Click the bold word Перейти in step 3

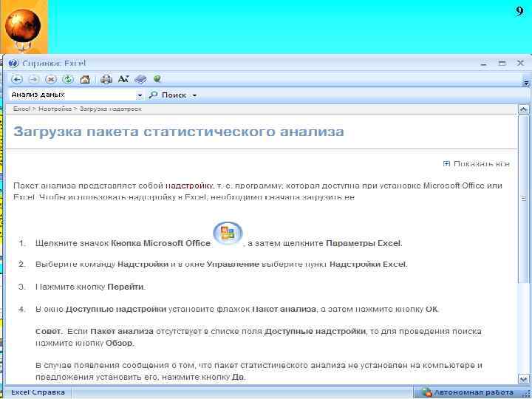[126, 287]
